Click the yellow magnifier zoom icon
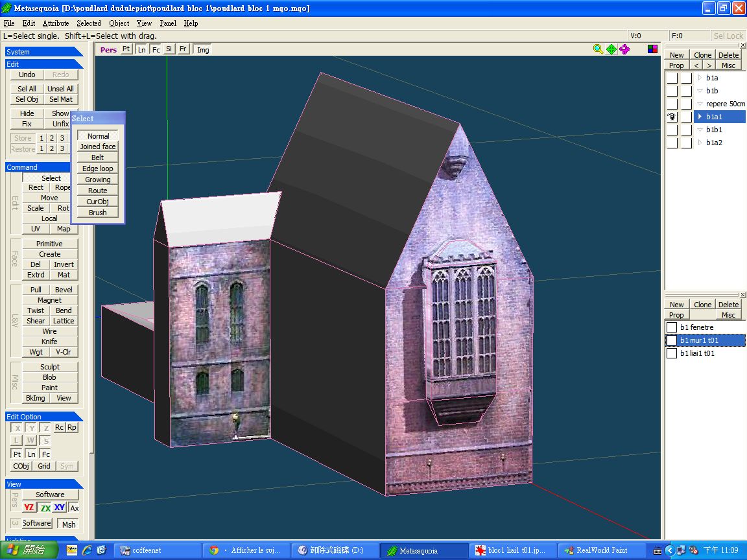 coord(598,49)
